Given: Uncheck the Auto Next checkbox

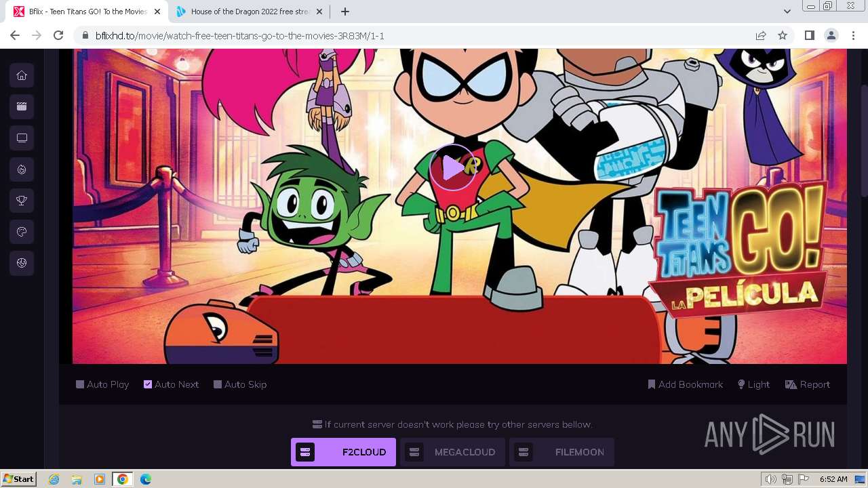Looking at the screenshot, I should [x=148, y=384].
